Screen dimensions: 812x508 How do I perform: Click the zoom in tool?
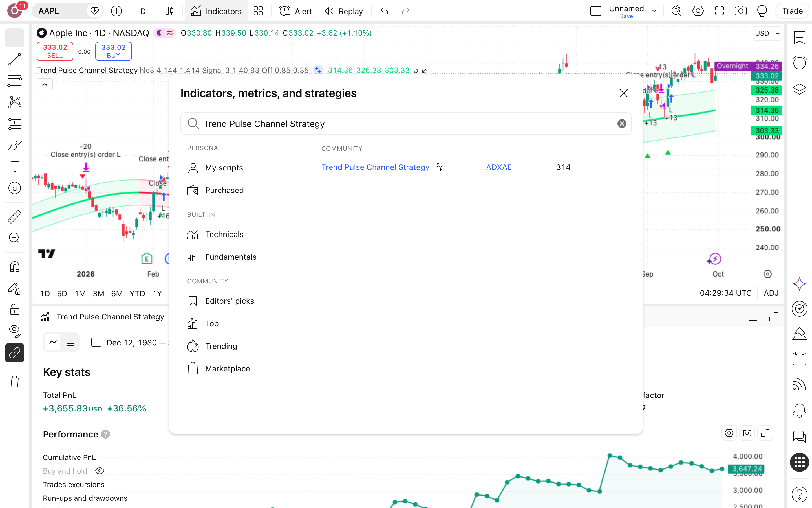coord(14,238)
